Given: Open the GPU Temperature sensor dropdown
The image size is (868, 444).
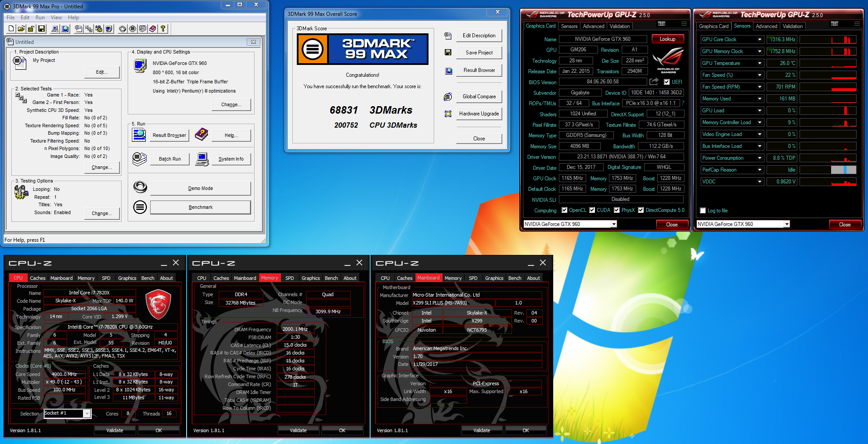Looking at the screenshot, I should pos(760,63).
